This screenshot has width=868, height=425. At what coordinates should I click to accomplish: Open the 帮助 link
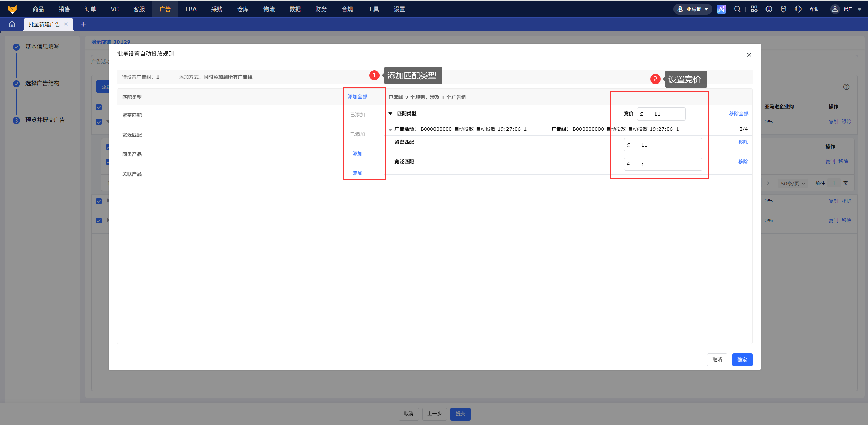(815, 9)
